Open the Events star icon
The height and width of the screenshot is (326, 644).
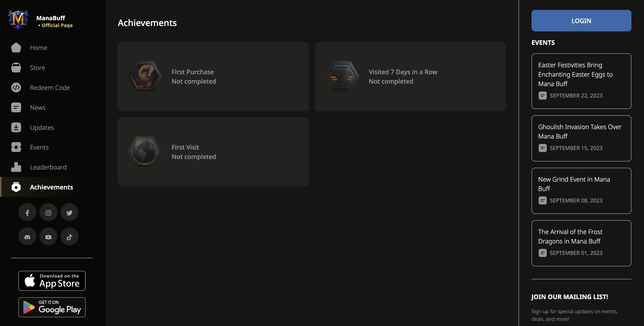(x=16, y=147)
